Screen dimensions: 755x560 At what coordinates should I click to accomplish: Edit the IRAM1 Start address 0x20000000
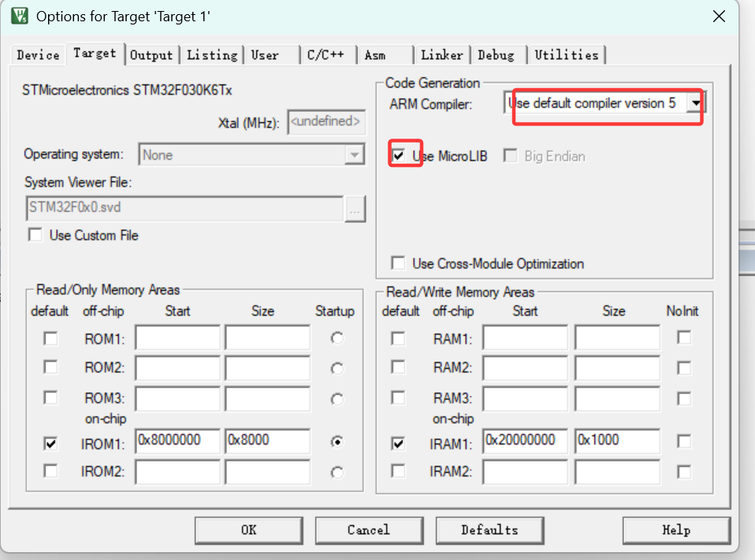point(526,441)
